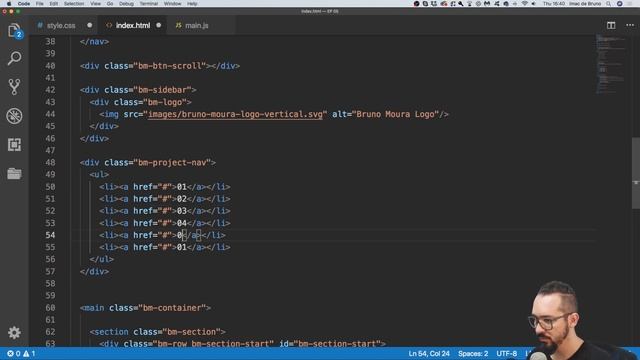Click the volume icon in menu bar
This screenshot has width=640, height=360.
coord(533,4)
